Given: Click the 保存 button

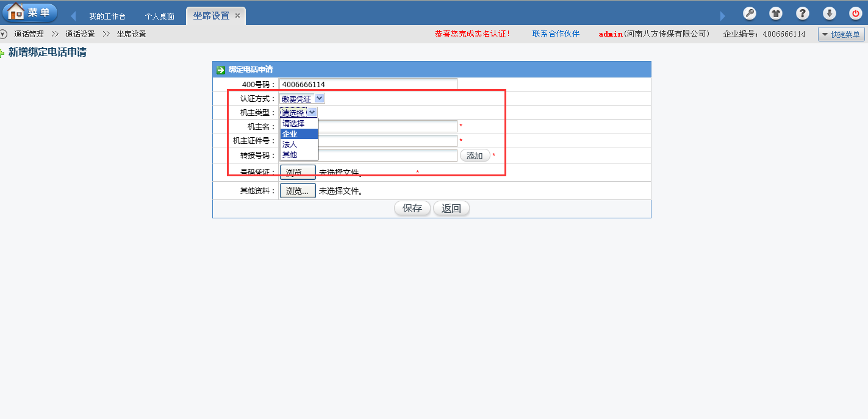Looking at the screenshot, I should tap(412, 209).
